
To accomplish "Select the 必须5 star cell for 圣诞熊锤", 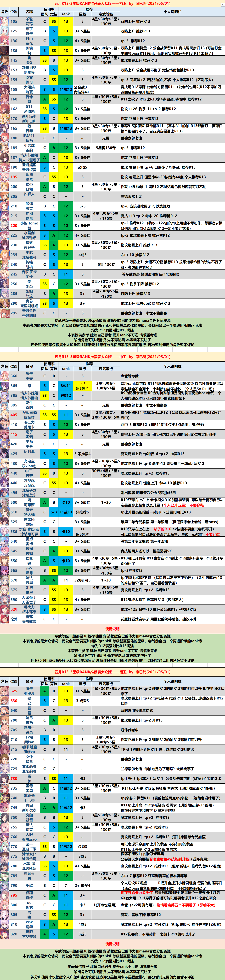I will [83, 167].
